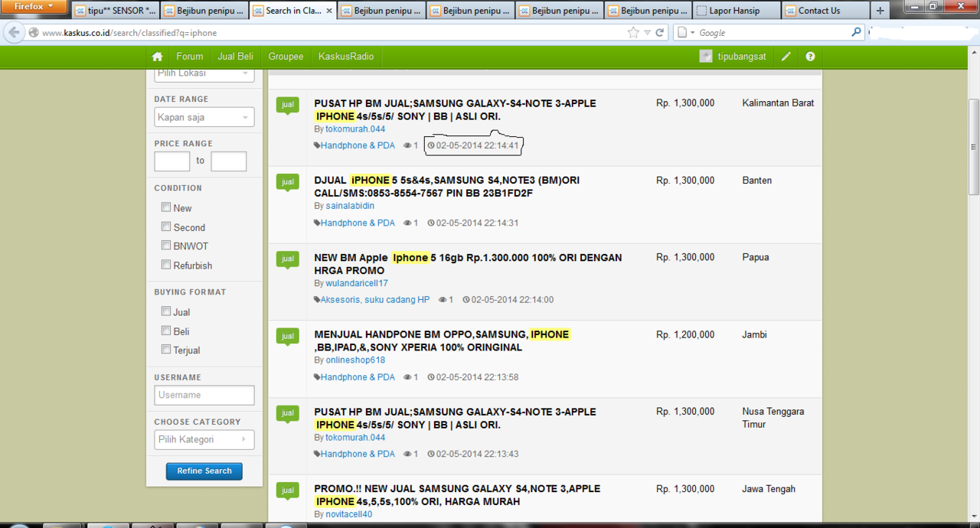Open seller profile onlineshop618
This screenshot has width=980, height=528.
coord(355,360)
